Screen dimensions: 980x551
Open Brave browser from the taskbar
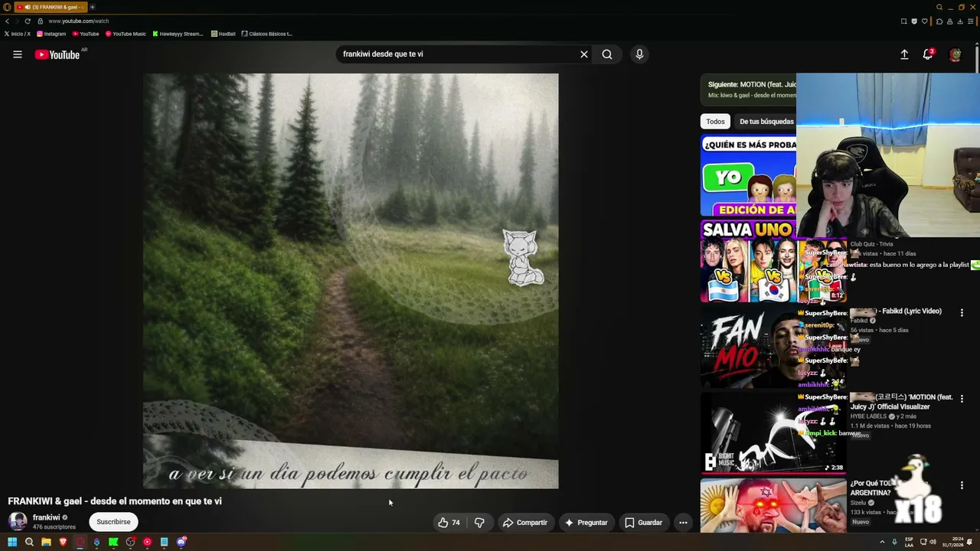coord(63,542)
